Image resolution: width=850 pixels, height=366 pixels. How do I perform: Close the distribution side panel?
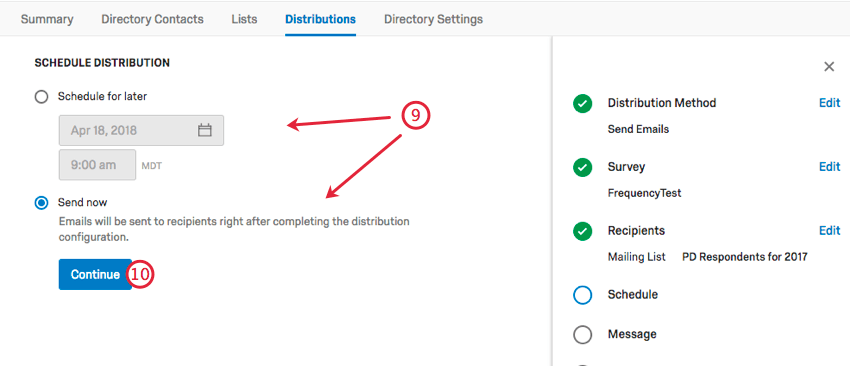point(829,67)
